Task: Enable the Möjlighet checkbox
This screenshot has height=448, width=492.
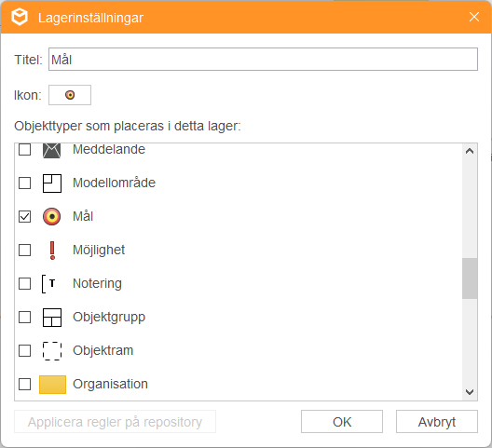Action: 24,250
